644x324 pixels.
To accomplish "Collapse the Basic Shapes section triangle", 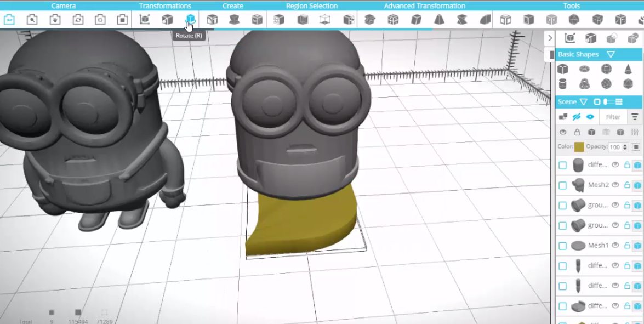I will [x=611, y=54].
